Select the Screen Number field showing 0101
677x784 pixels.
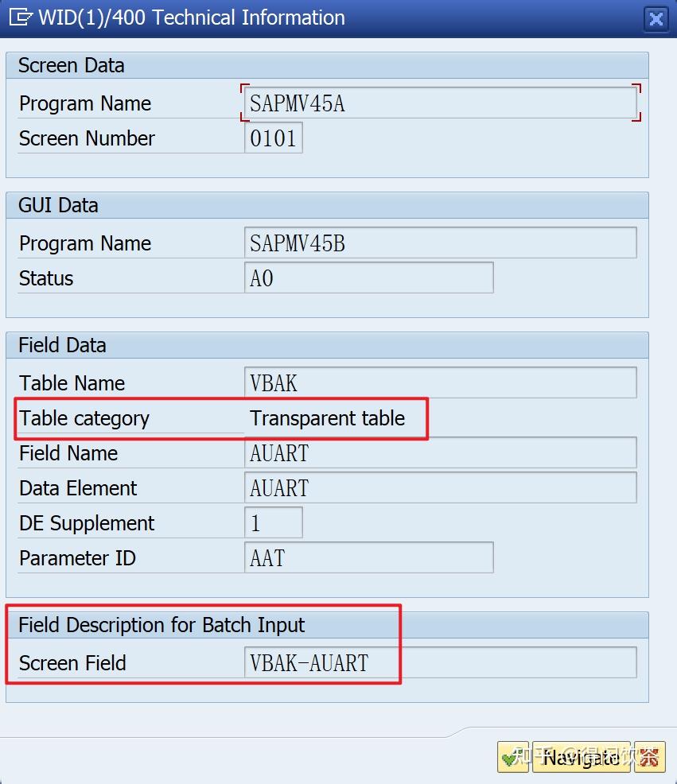[x=273, y=138]
